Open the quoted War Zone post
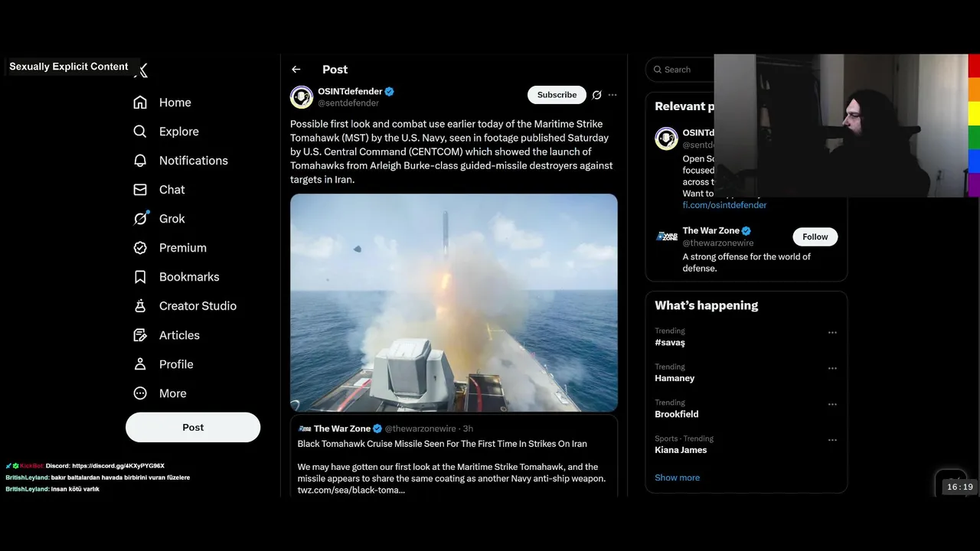The image size is (980, 551). tap(454, 456)
